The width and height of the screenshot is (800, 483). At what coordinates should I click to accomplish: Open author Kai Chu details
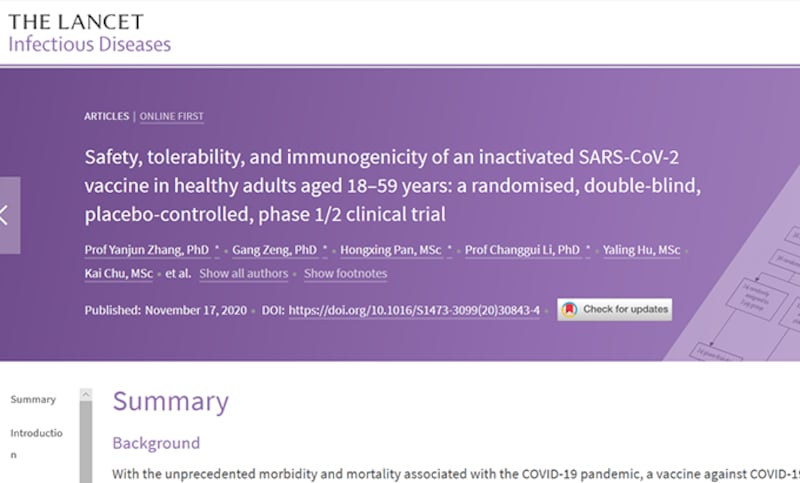[x=119, y=274]
